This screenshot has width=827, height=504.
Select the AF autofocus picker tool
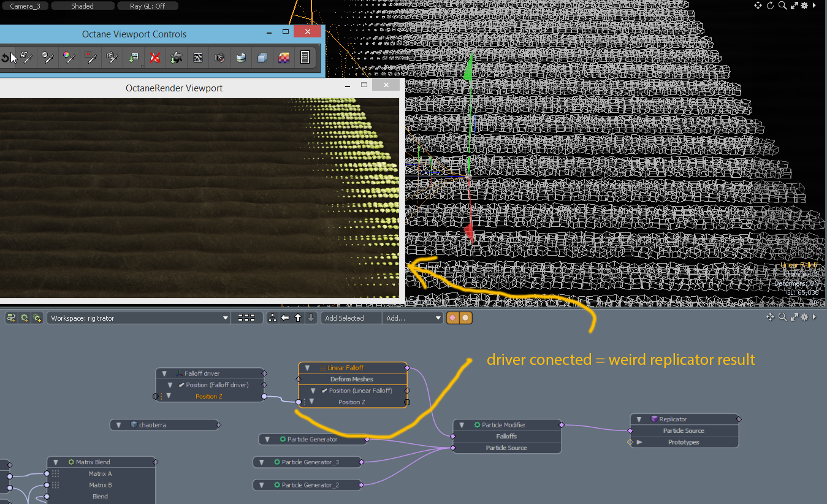(x=26, y=58)
